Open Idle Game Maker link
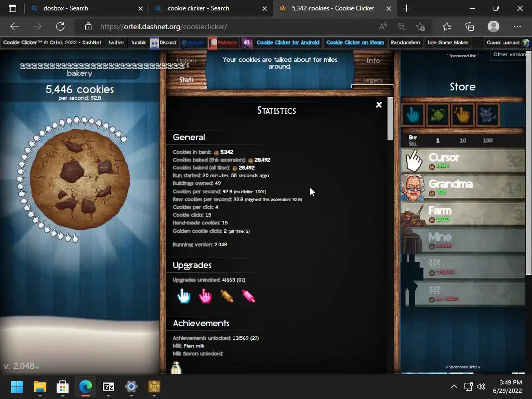Image resolution: width=532 pixels, height=399 pixels. click(x=448, y=43)
